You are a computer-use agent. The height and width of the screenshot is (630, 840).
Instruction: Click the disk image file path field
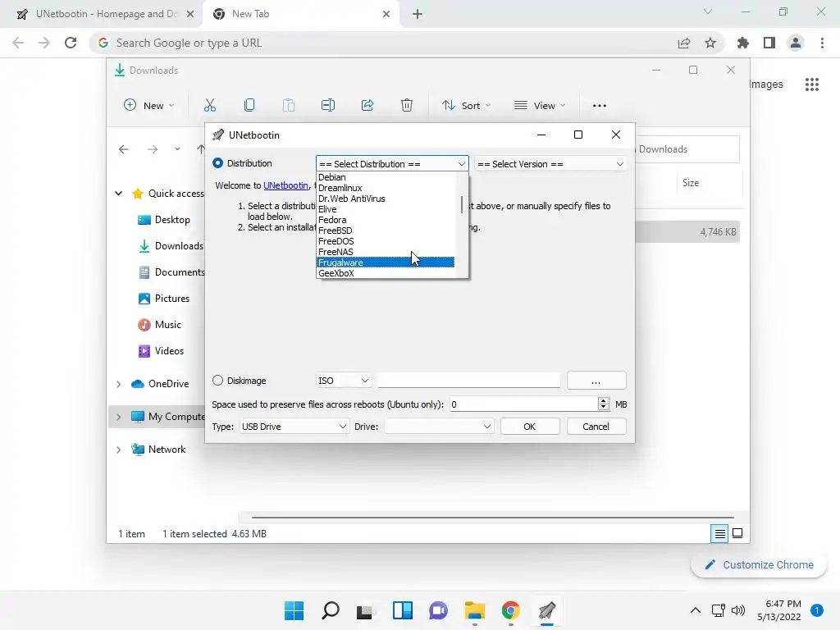tap(468, 381)
